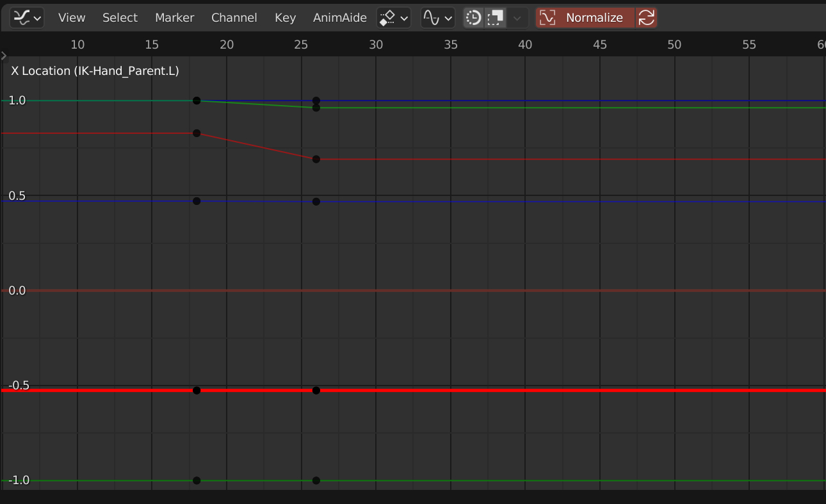Select dark red keyframe at frame 18 above 0.5

click(x=197, y=133)
